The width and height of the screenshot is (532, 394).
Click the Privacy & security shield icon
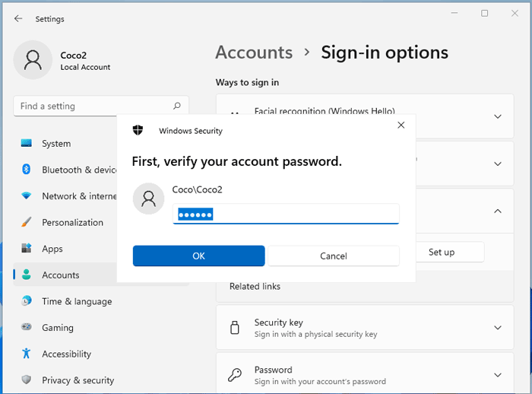pyautogui.click(x=26, y=380)
